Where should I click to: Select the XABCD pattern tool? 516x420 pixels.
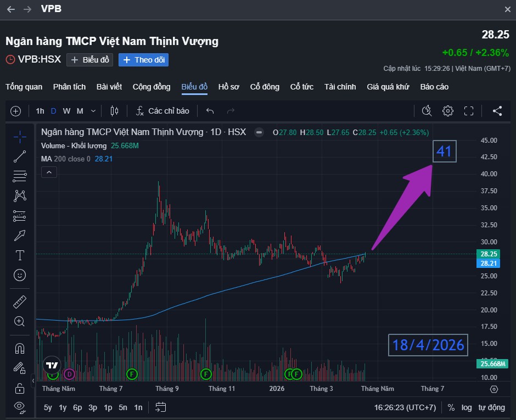coord(20,196)
